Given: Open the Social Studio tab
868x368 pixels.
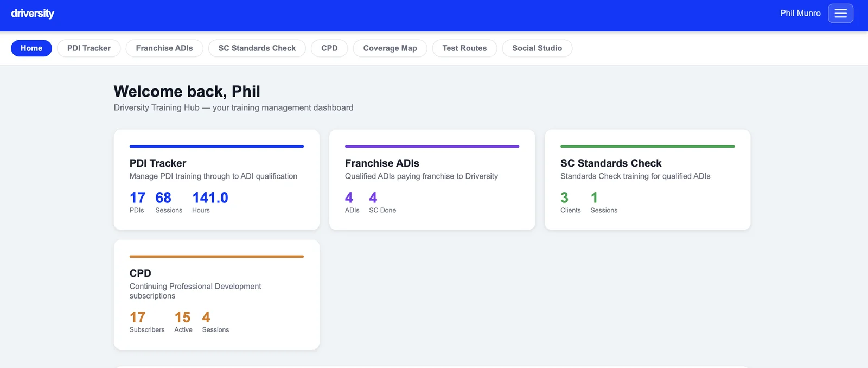Looking at the screenshot, I should [537, 48].
